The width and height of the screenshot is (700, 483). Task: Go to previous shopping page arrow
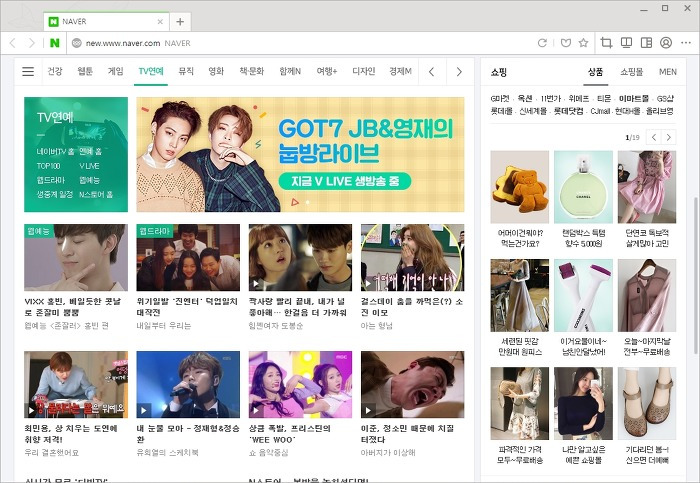point(654,137)
